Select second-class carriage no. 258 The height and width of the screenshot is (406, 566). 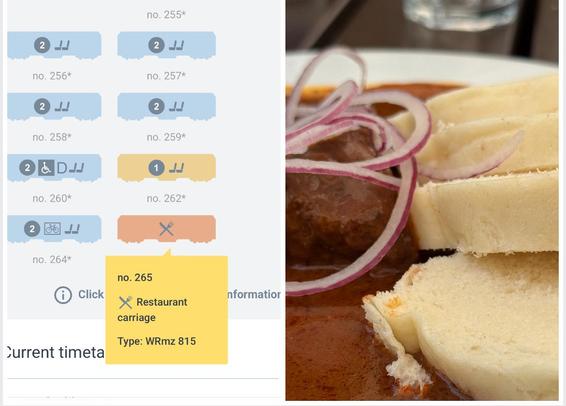point(54,106)
